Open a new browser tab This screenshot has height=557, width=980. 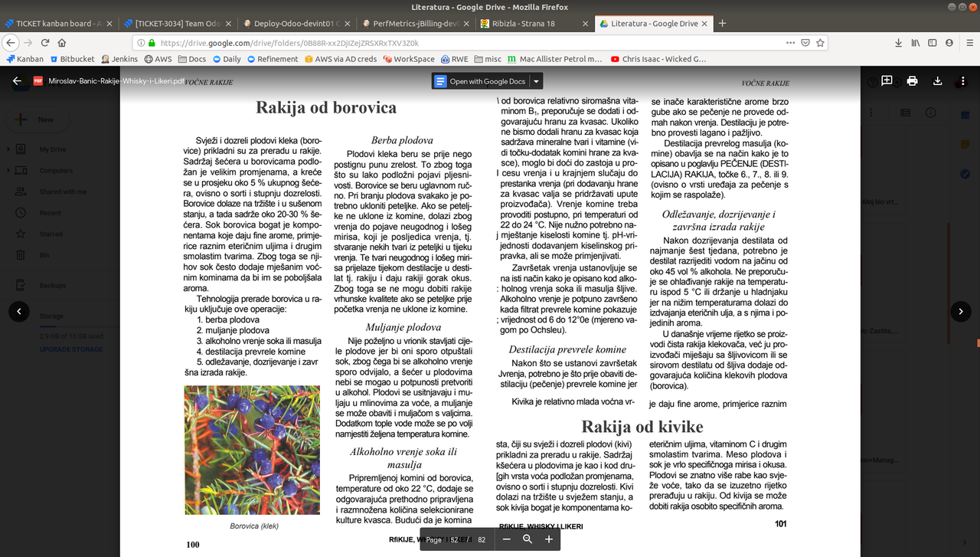(x=721, y=23)
